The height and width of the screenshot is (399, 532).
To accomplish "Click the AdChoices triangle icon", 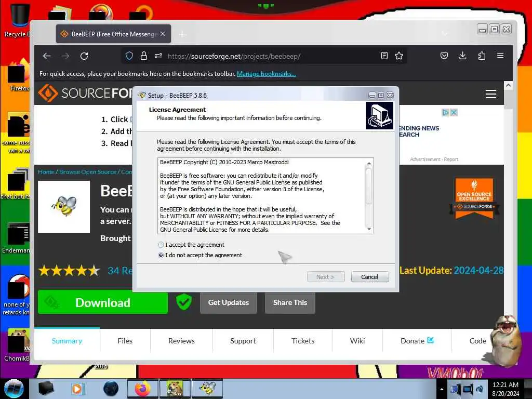I will [x=446, y=112].
